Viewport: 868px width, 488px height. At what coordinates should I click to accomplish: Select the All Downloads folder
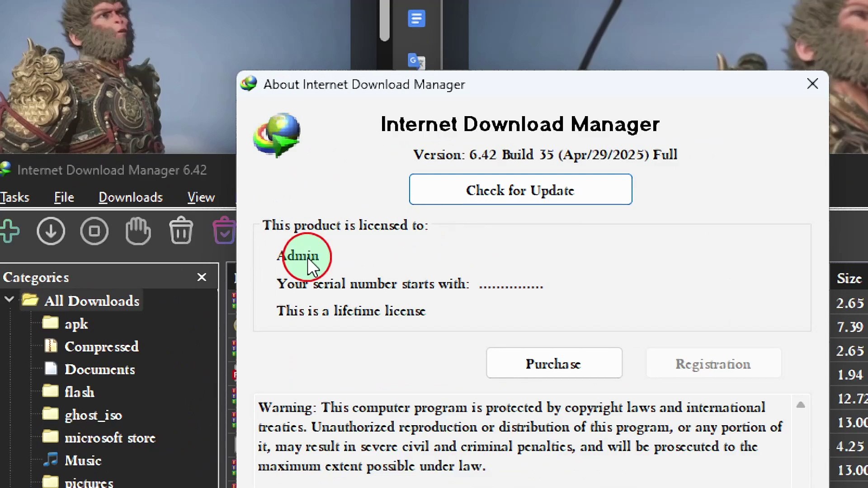tap(81, 300)
